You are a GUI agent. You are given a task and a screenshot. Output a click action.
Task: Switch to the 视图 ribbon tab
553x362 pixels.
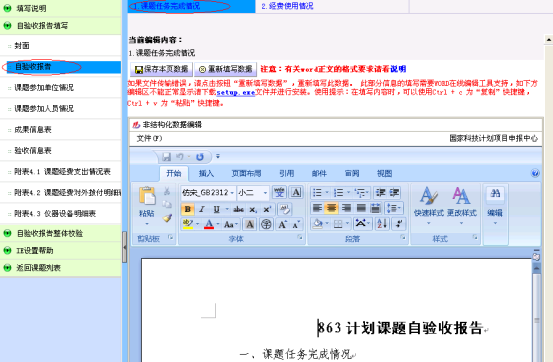click(x=384, y=173)
